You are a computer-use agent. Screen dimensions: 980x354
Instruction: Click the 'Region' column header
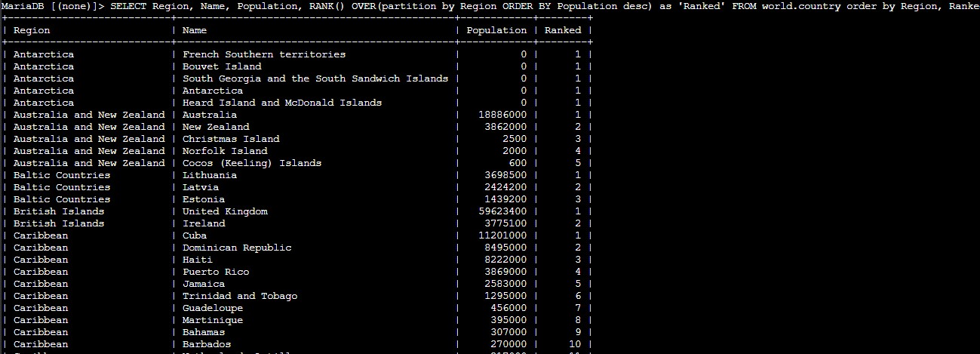point(32,30)
